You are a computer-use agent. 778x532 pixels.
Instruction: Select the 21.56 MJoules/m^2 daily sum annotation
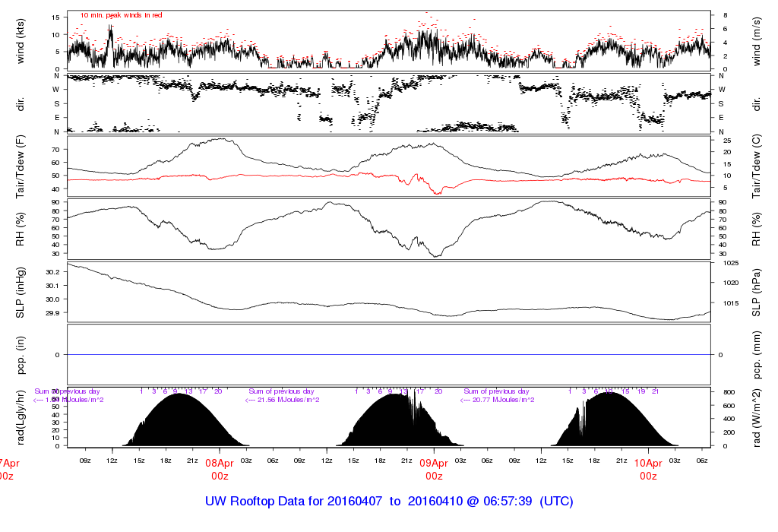[283, 400]
